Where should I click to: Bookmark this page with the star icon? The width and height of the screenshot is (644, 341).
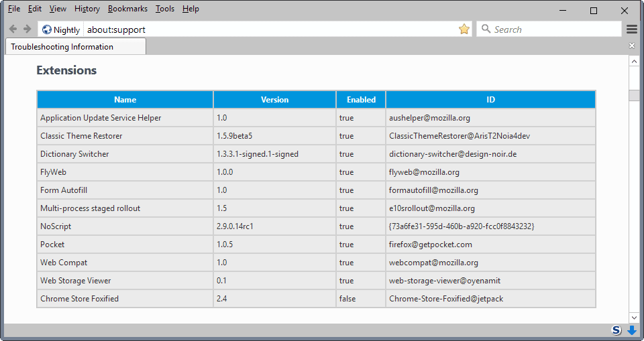coord(464,29)
